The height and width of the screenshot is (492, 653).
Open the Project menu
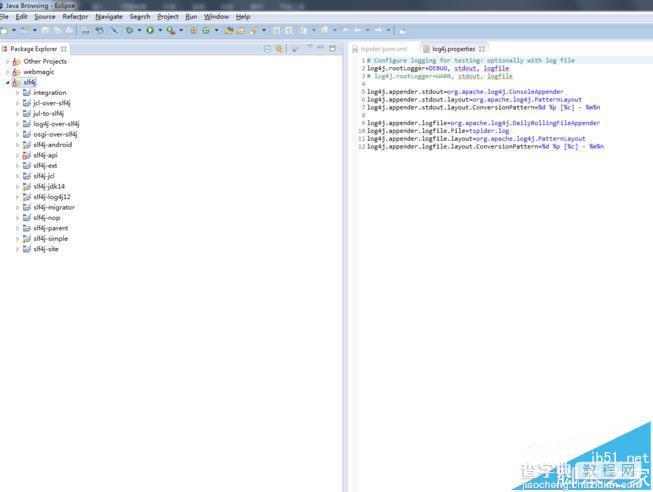168,17
